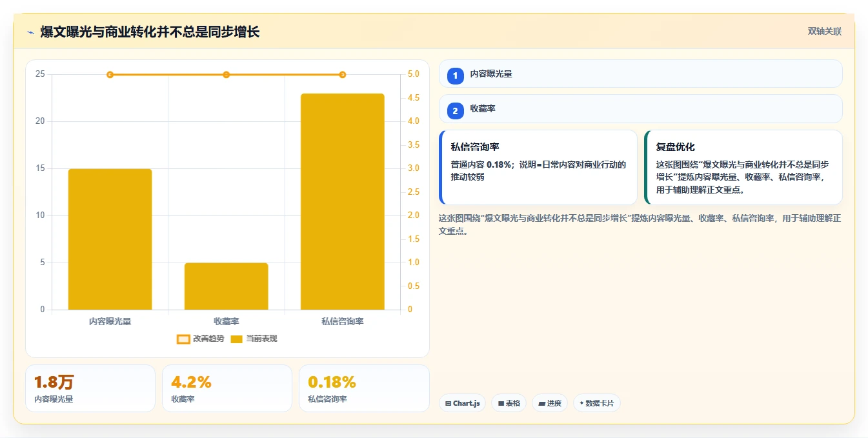Click the blue number 2 badge
The height and width of the screenshot is (438, 868).
[456, 111]
